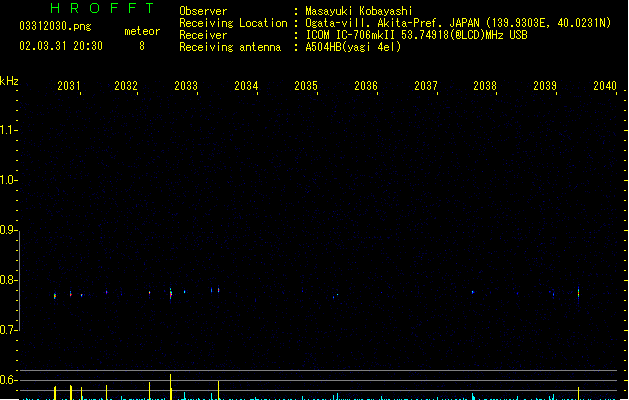Viewport: 629px width, 400px height.
Task: Click the 'meteor' count label
Action: pyautogui.click(x=142, y=31)
